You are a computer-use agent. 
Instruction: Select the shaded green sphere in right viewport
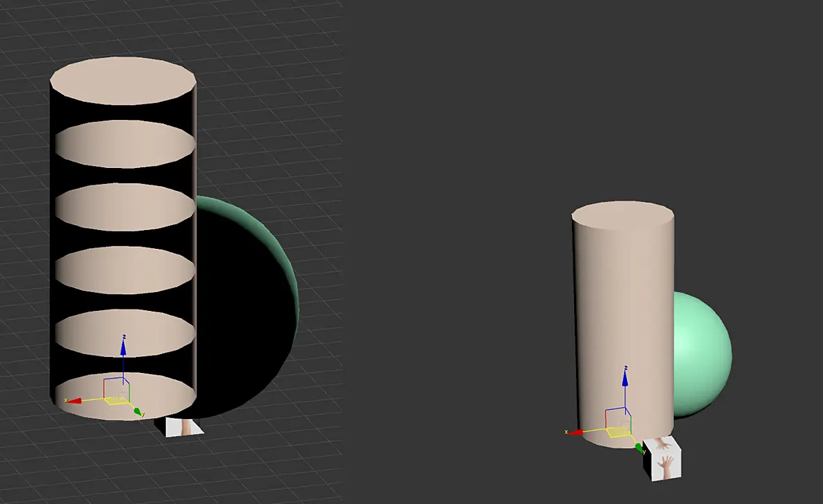point(702,354)
